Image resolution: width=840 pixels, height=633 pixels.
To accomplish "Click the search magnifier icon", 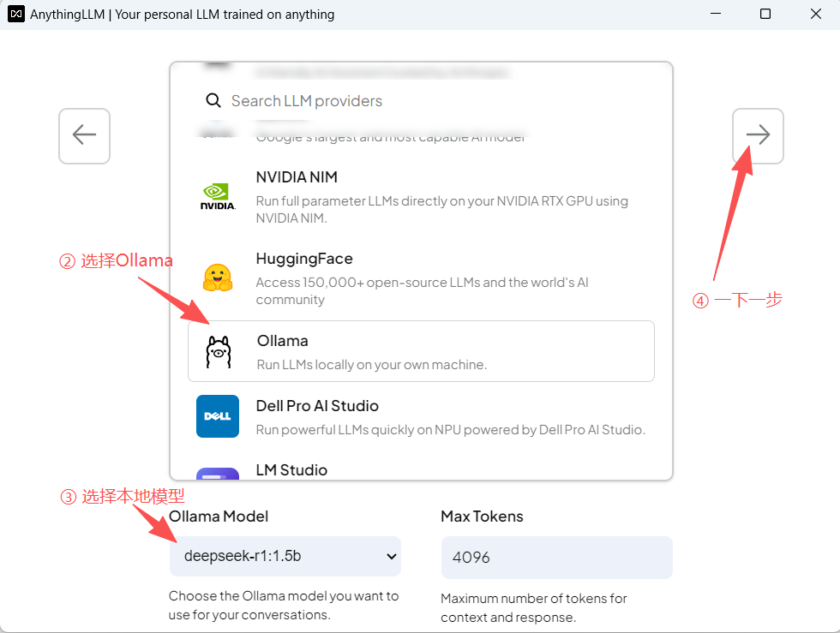I will pyautogui.click(x=213, y=100).
